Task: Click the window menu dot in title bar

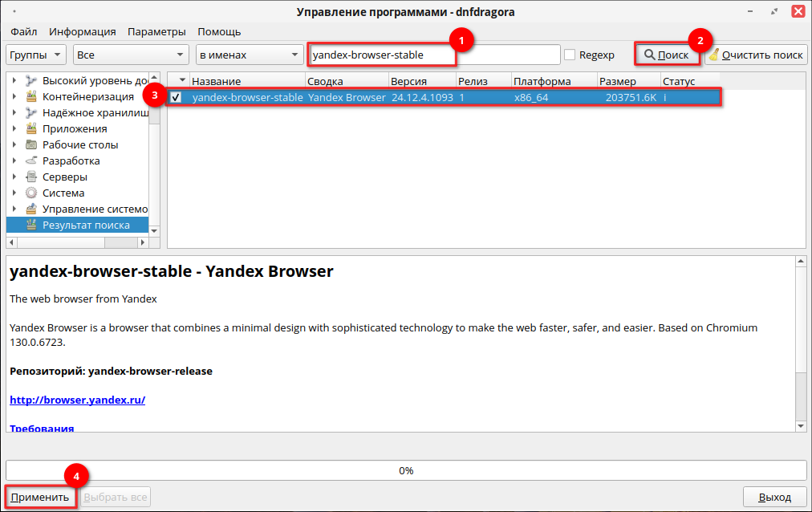Action: click(x=14, y=11)
